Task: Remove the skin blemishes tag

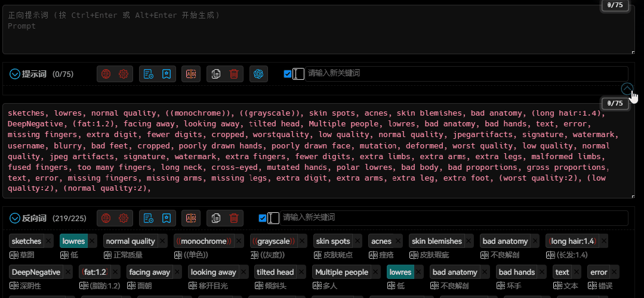Action: [469, 241]
